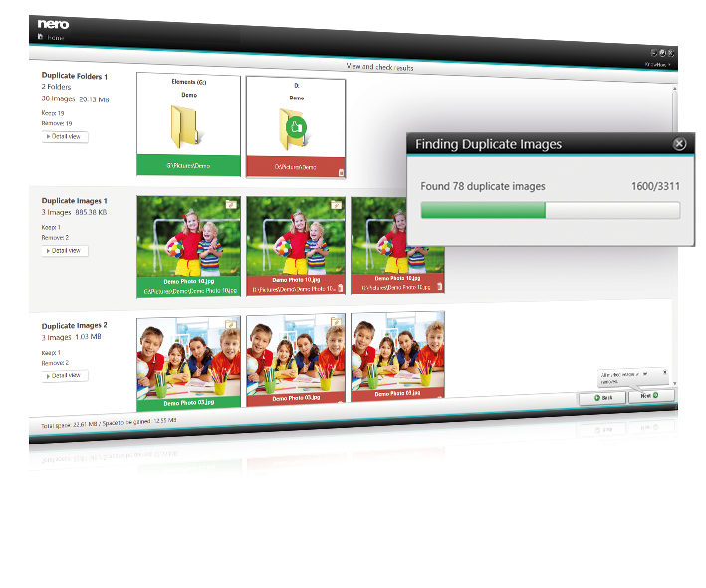Image resolution: width=706 pixels, height=588 pixels.
Task: Click the '1600/3311' progress counter
Action: pyautogui.click(x=655, y=186)
